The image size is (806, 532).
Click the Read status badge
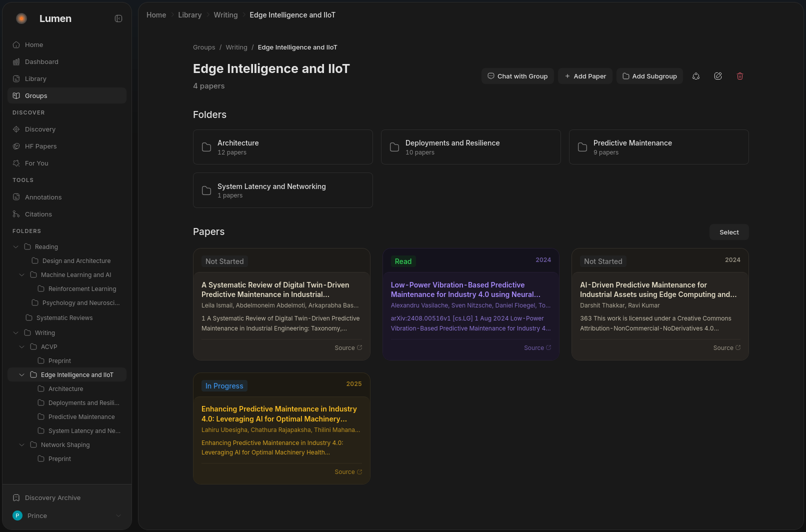[x=403, y=261]
